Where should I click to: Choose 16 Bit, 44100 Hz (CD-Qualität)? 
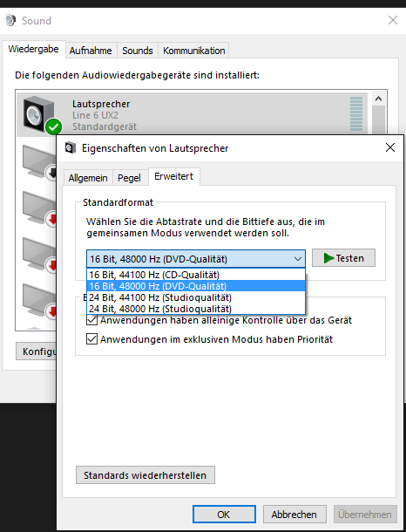pos(196,275)
